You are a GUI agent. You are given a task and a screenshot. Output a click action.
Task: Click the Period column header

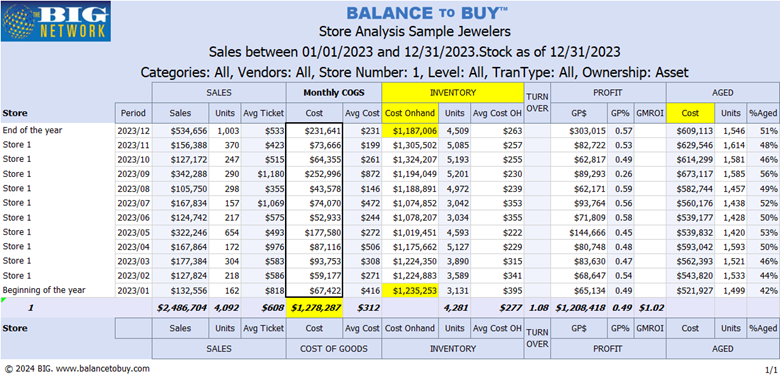point(133,113)
